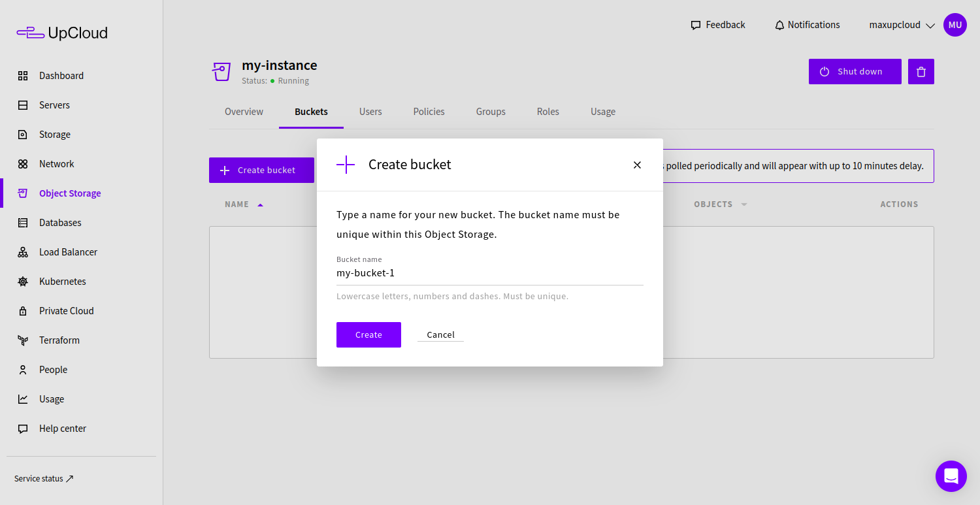Switch to the instance Usage tab

(603, 112)
